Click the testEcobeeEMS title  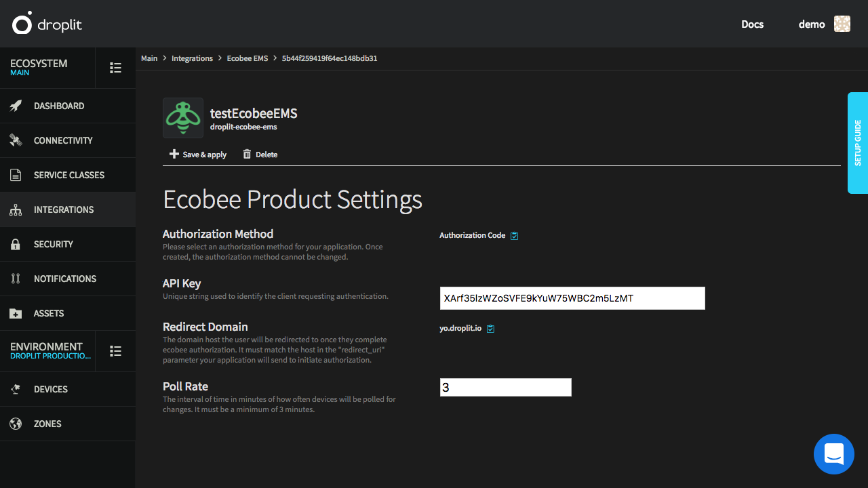[x=254, y=113]
